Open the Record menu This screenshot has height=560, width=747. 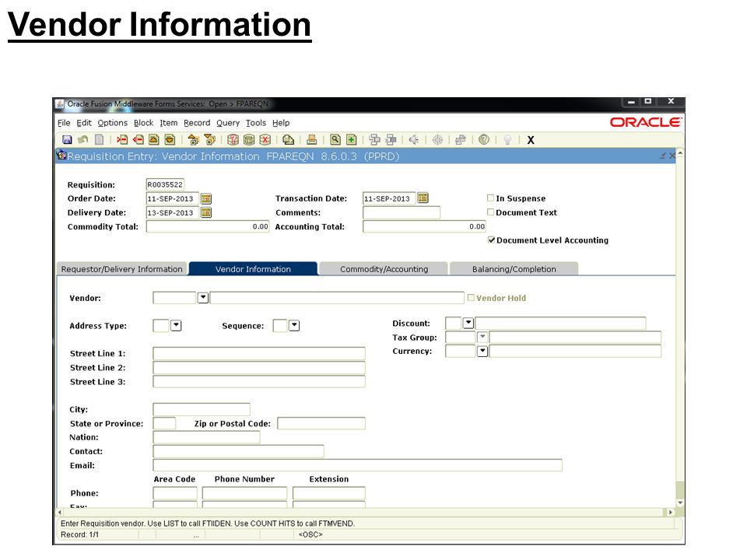click(x=197, y=123)
